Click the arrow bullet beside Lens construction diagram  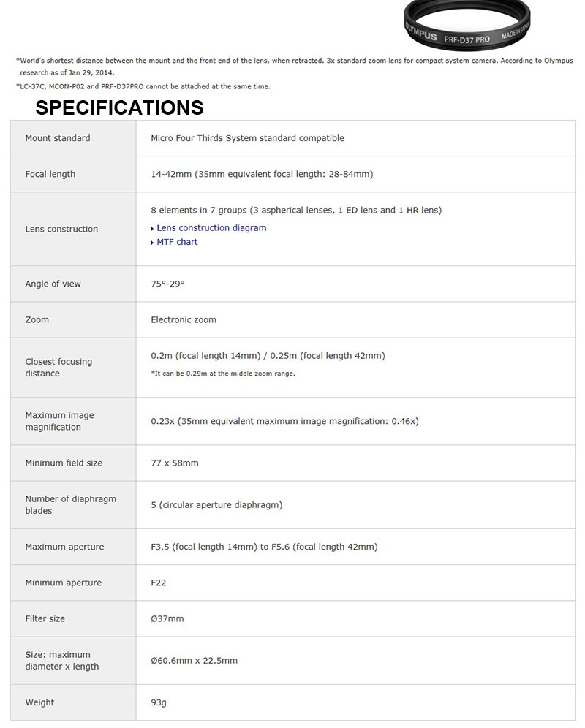152,229
